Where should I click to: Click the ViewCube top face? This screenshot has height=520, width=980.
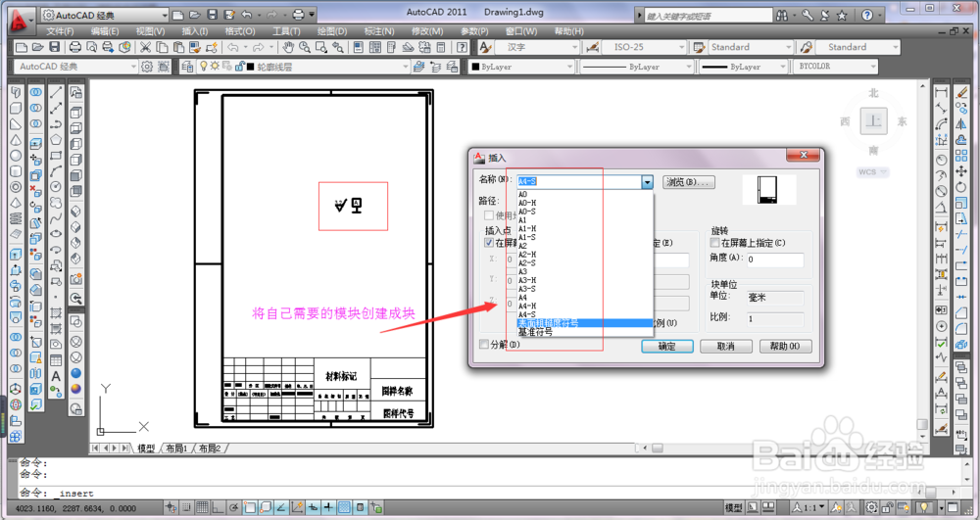(x=873, y=121)
